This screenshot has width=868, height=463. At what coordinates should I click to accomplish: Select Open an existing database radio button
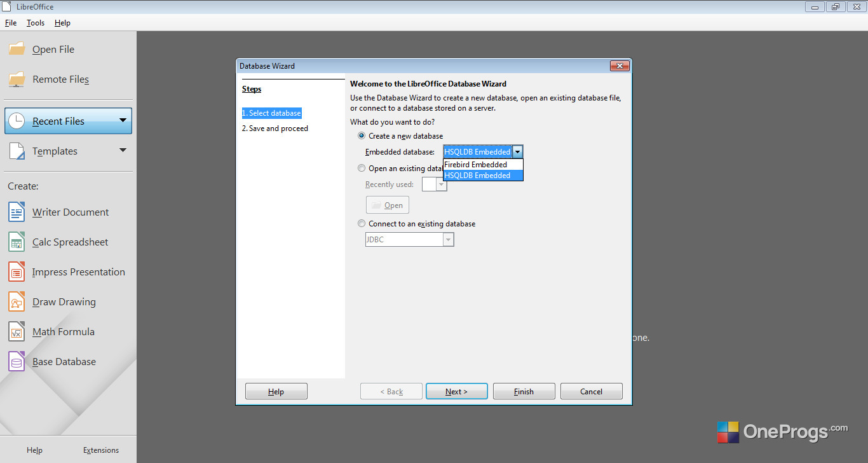[x=362, y=169]
